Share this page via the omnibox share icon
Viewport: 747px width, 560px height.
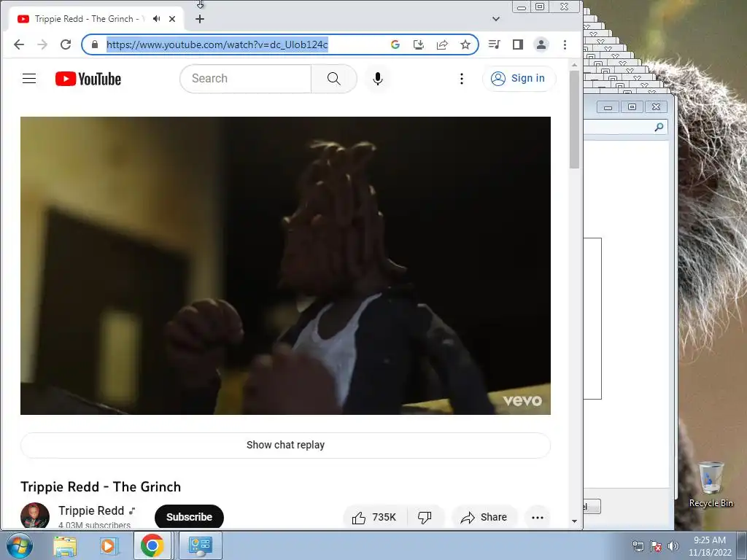tap(442, 44)
